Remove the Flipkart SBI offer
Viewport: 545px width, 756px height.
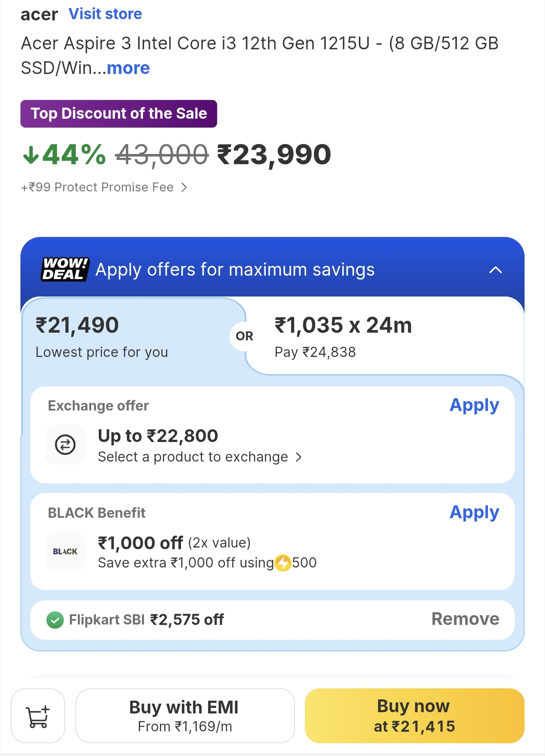tap(465, 619)
